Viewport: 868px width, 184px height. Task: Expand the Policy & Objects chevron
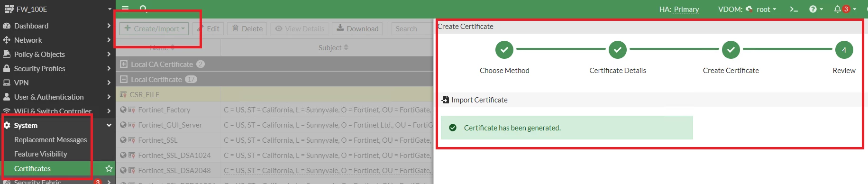tap(109, 54)
